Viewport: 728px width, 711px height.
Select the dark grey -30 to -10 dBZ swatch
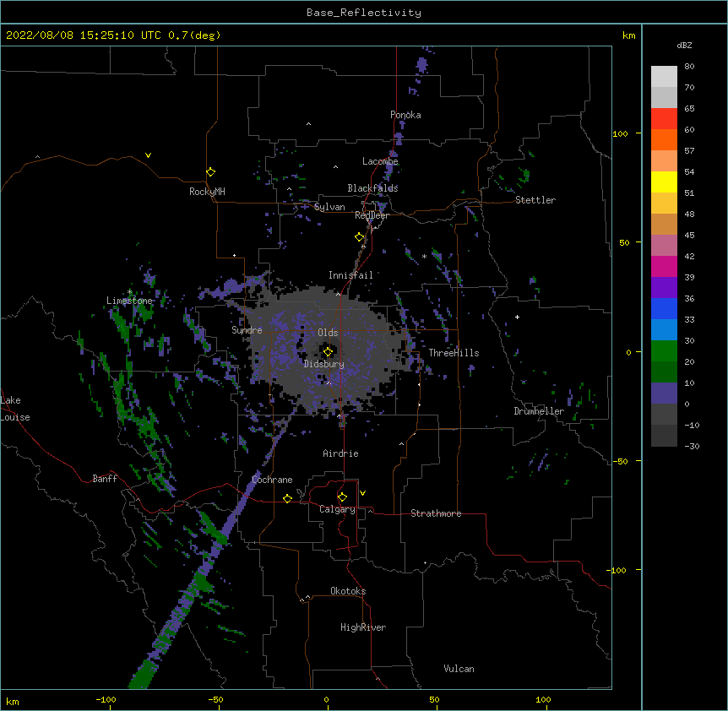[x=664, y=436]
